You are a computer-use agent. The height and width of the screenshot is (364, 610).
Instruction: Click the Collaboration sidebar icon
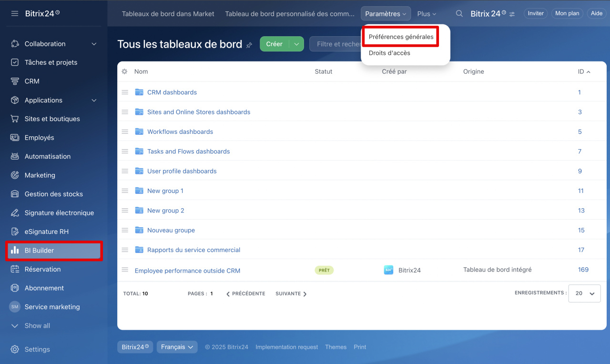click(x=15, y=44)
